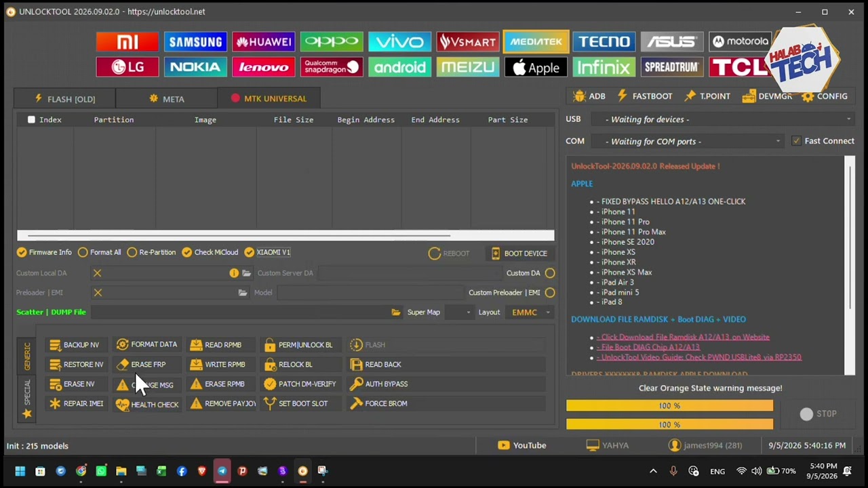
Task: Browse for a Scatter | DUMP file
Action: coord(396,312)
